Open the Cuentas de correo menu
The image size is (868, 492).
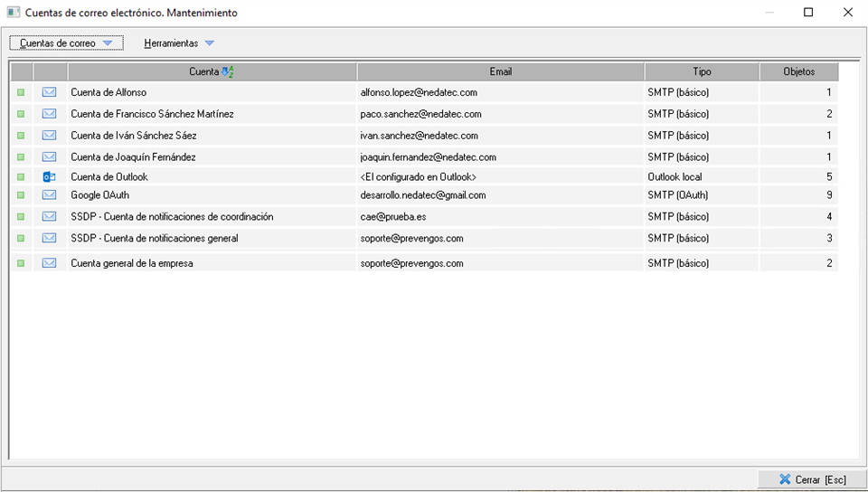[x=58, y=43]
